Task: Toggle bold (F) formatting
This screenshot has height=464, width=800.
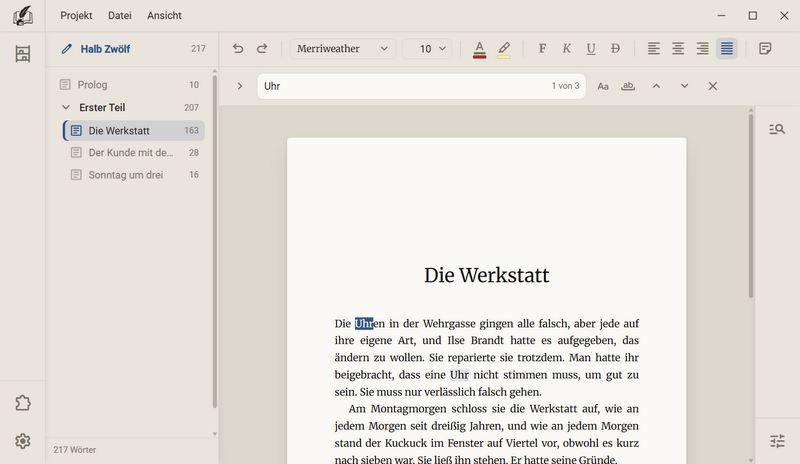Action: (542, 48)
